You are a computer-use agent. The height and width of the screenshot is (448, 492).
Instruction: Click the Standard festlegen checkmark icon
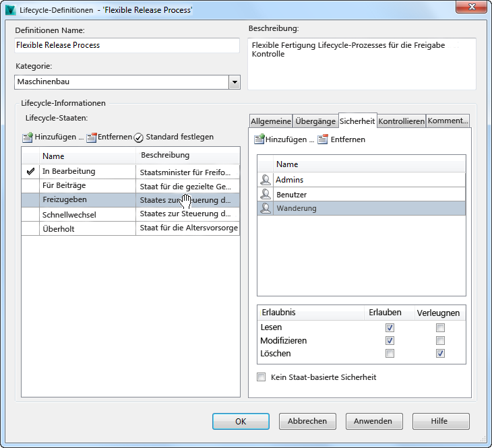coord(138,137)
